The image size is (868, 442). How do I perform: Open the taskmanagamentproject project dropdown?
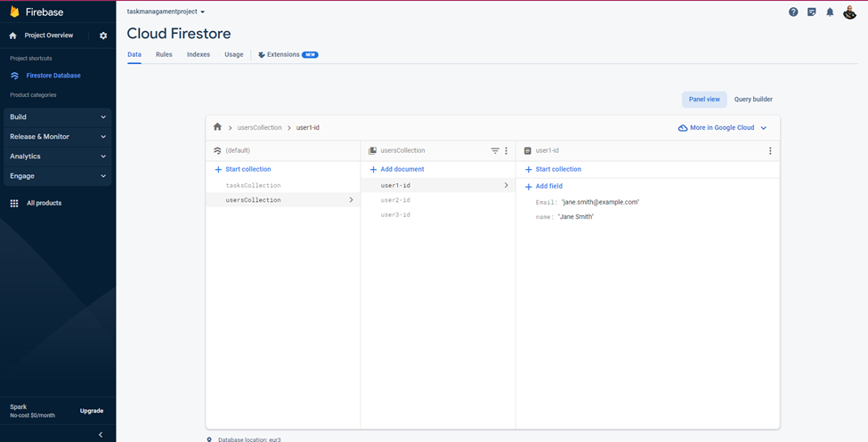[x=166, y=12]
